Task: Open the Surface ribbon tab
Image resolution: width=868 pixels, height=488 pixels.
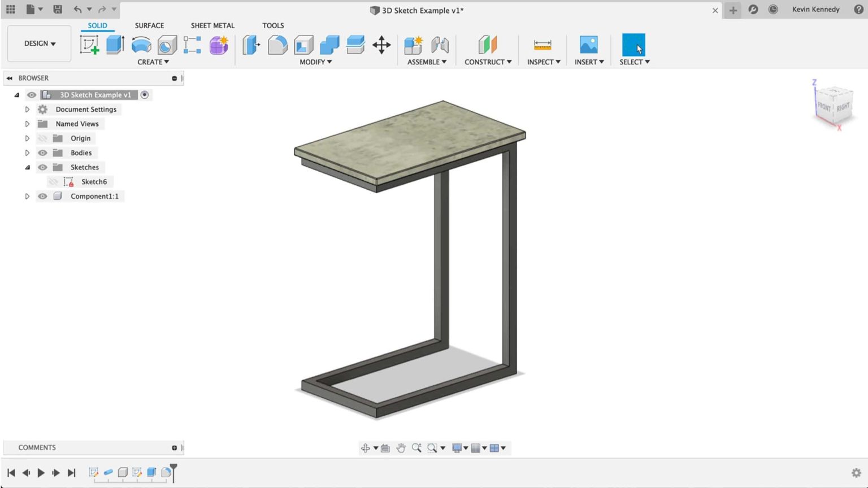Action: pyautogui.click(x=149, y=25)
